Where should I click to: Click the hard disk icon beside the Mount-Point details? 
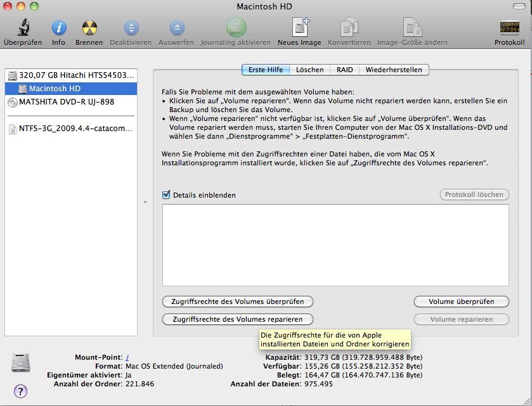click(x=21, y=363)
